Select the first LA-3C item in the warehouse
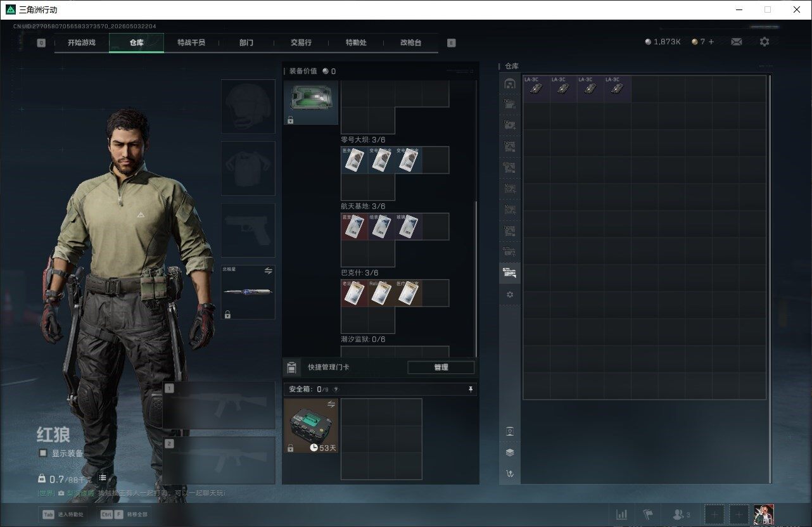The image size is (812, 527). pos(536,89)
